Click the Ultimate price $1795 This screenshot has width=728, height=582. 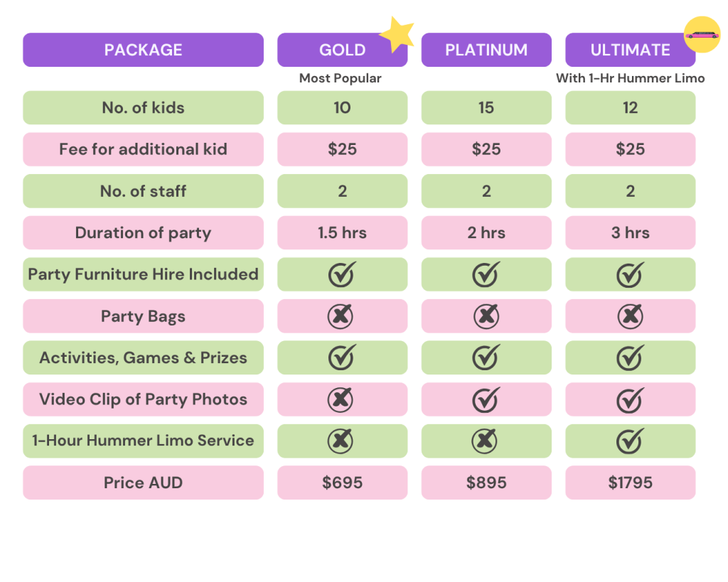[630, 483]
